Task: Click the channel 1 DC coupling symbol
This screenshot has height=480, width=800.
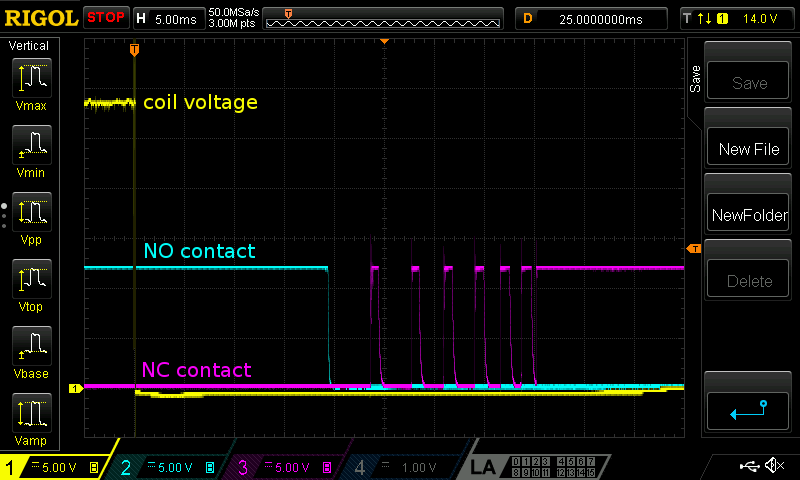Action: 35,464
